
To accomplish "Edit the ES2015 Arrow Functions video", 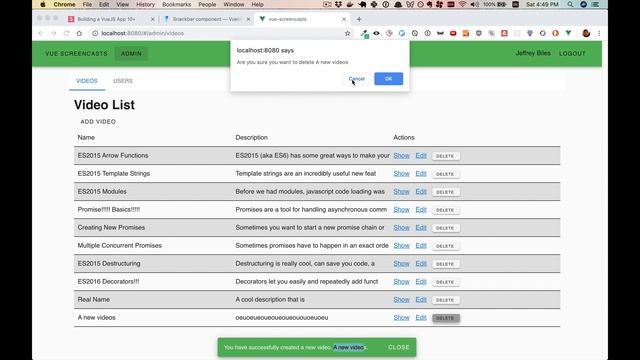I will click(421, 156).
